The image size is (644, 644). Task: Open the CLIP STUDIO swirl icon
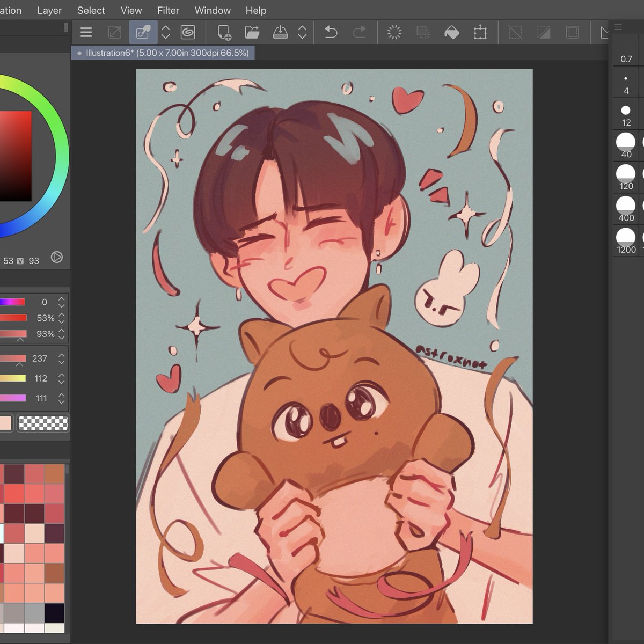188,32
